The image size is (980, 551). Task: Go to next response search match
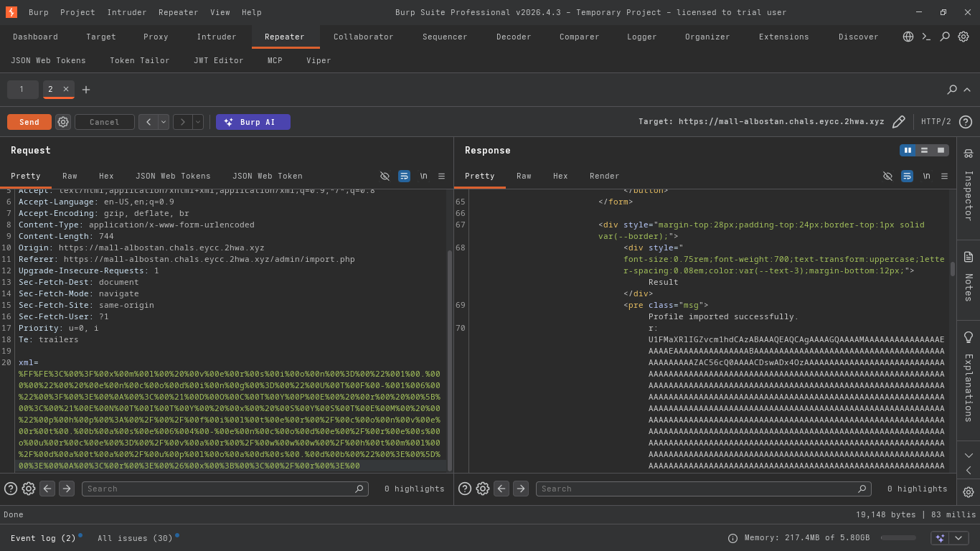[521, 489]
